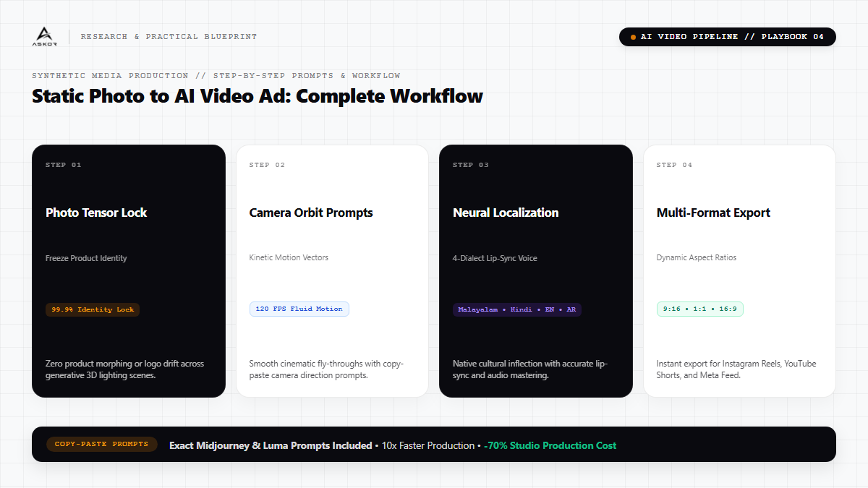
Task: Click the AI VIDEO PIPELINE // PLAYBOOK 04 badge
Action: (x=727, y=37)
